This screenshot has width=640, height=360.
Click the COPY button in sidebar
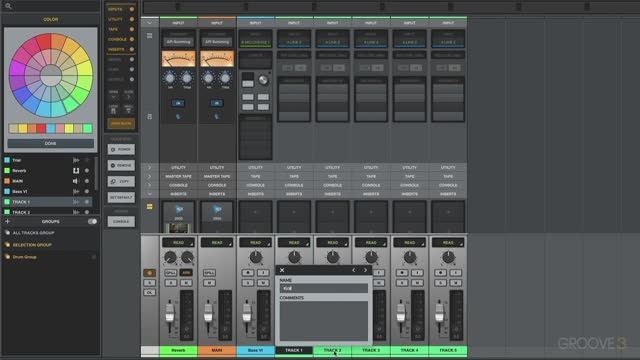(121, 181)
